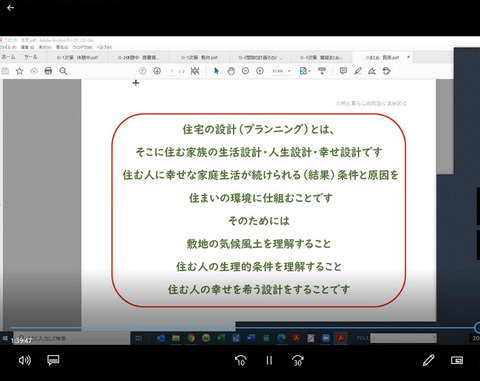
Task: Click the line 敷地の気候風土を理解すること
Action: point(259,244)
